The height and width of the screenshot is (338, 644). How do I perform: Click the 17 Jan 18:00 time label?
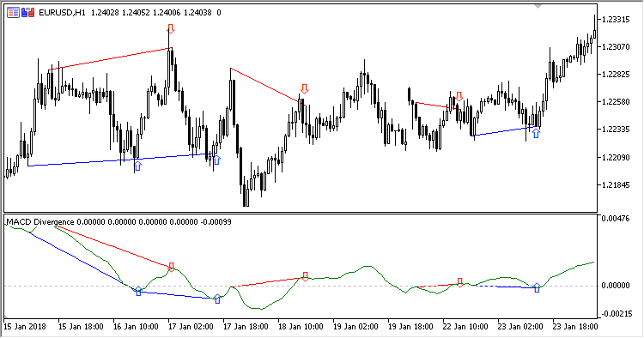coord(246,327)
